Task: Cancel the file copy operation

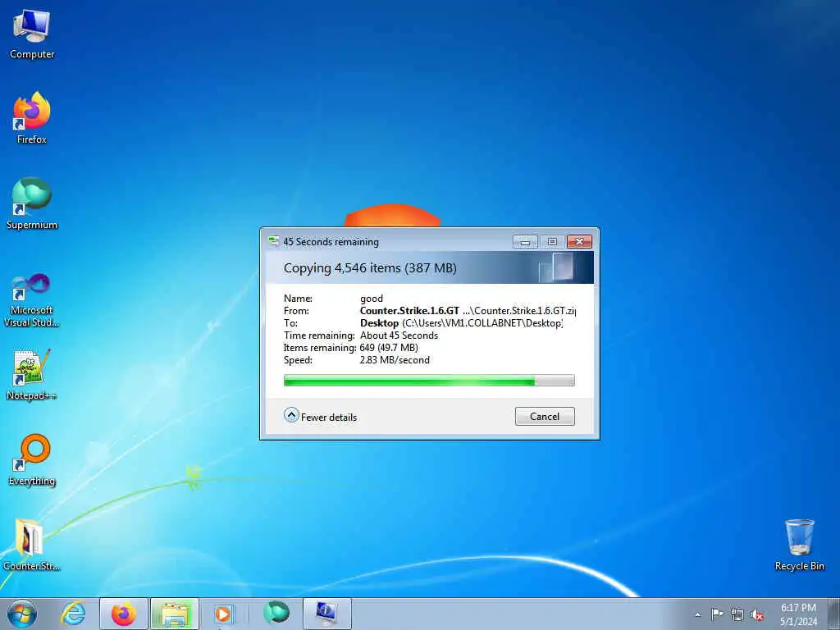Action: coord(545,416)
